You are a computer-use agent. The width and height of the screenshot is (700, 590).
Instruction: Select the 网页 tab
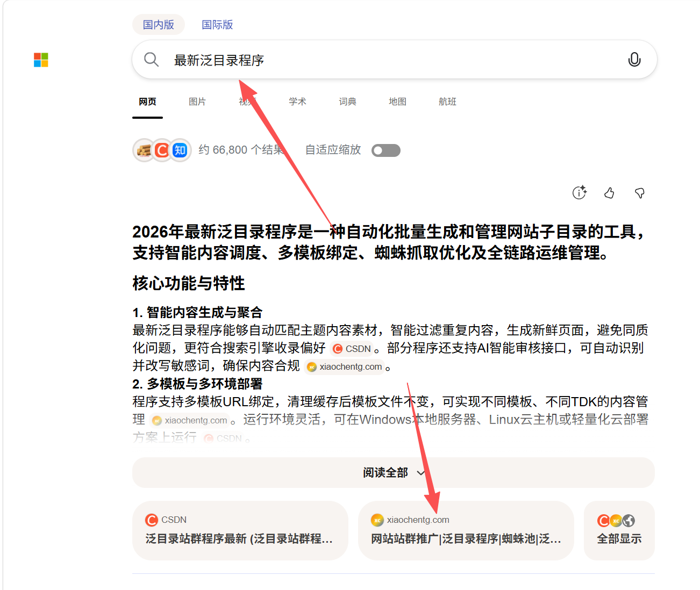tap(147, 102)
